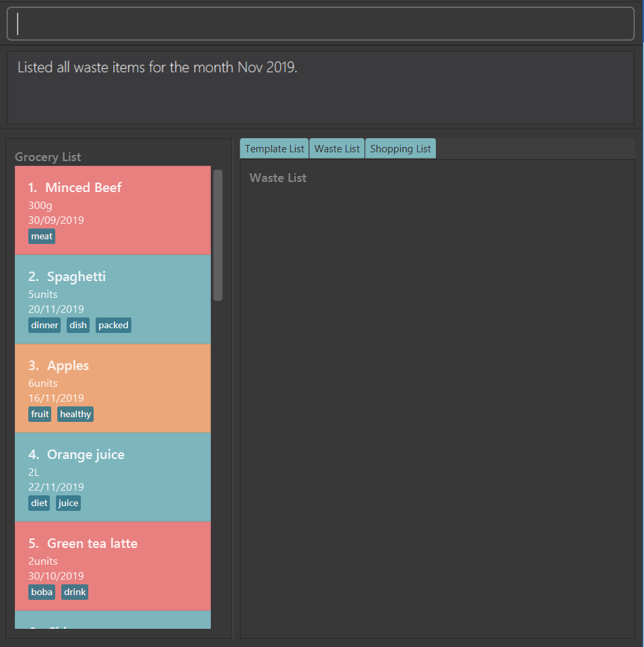Click the dish tag on Spaghetti
The image size is (644, 647).
pos(78,325)
